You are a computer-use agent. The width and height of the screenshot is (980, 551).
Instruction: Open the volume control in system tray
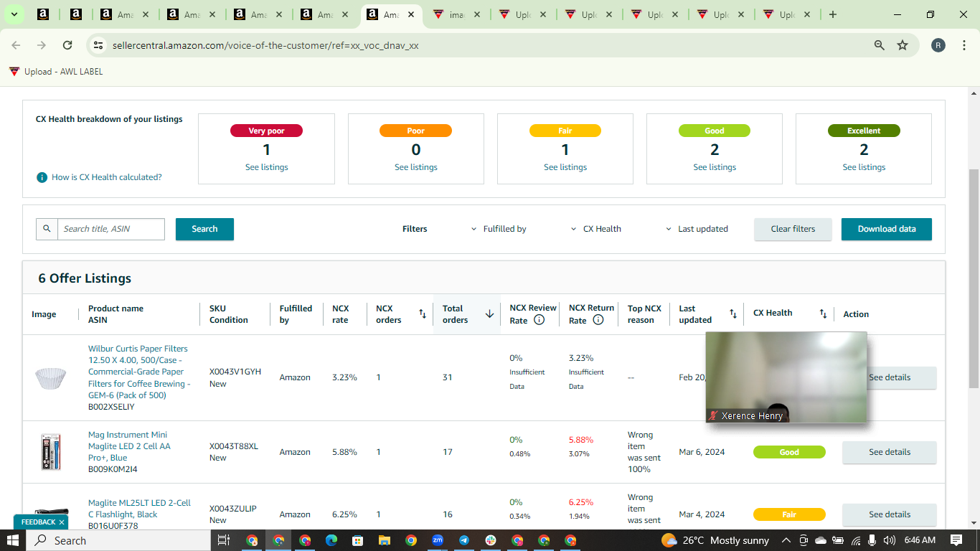point(890,540)
